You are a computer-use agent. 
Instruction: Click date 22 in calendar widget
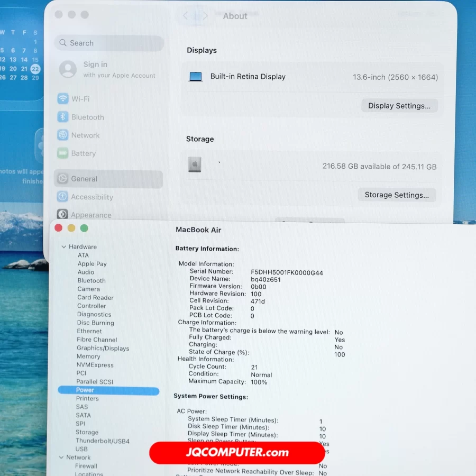[35, 69]
